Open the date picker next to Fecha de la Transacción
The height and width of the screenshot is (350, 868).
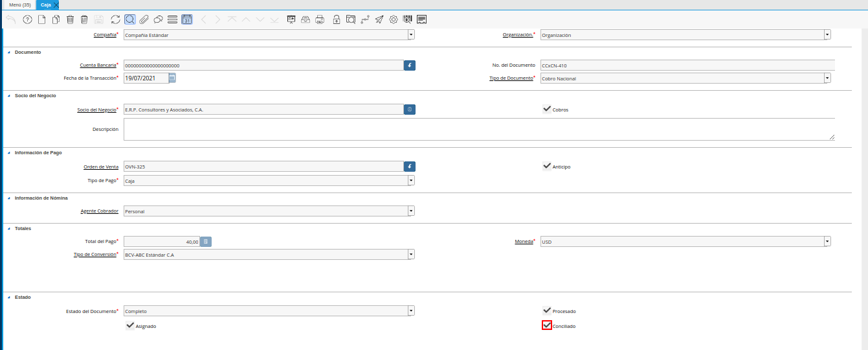click(172, 78)
